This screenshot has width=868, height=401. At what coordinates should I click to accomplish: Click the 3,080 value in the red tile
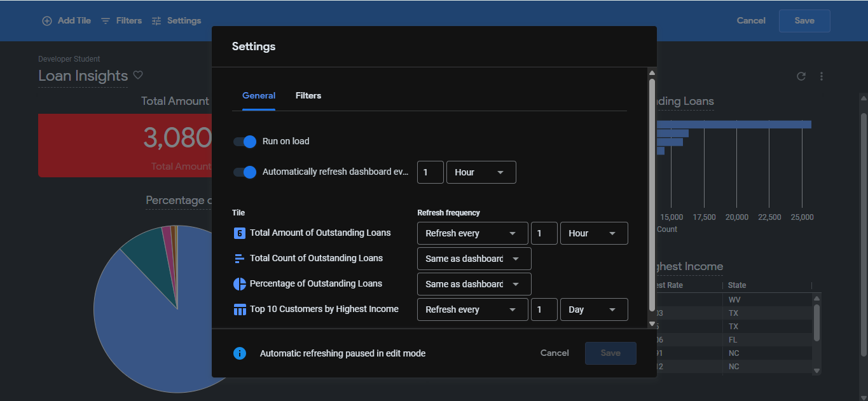click(177, 138)
